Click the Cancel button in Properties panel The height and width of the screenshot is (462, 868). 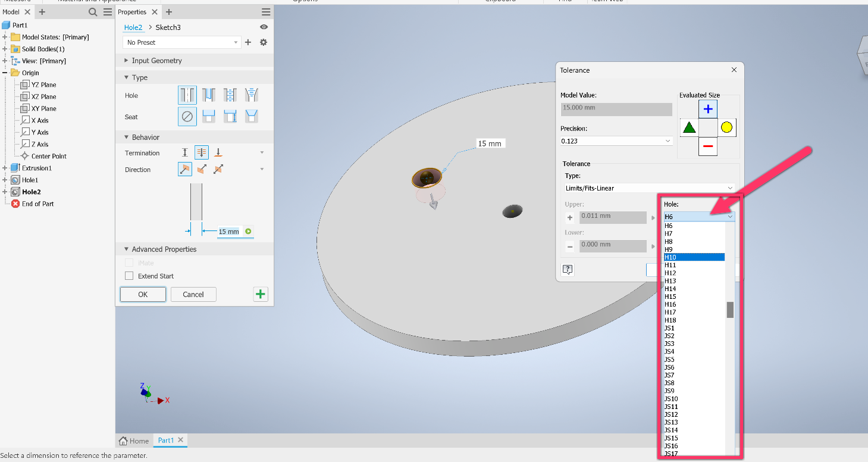click(x=193, y=294)
